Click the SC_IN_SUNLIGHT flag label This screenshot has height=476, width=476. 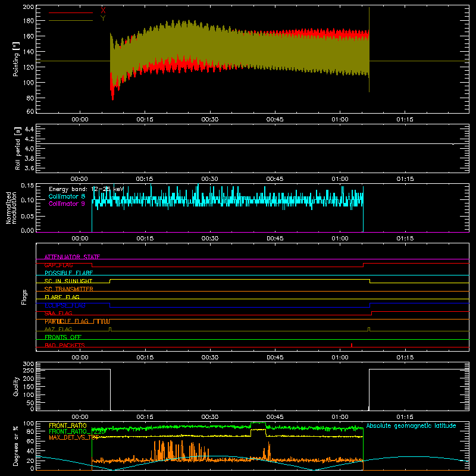pos(68,281)
